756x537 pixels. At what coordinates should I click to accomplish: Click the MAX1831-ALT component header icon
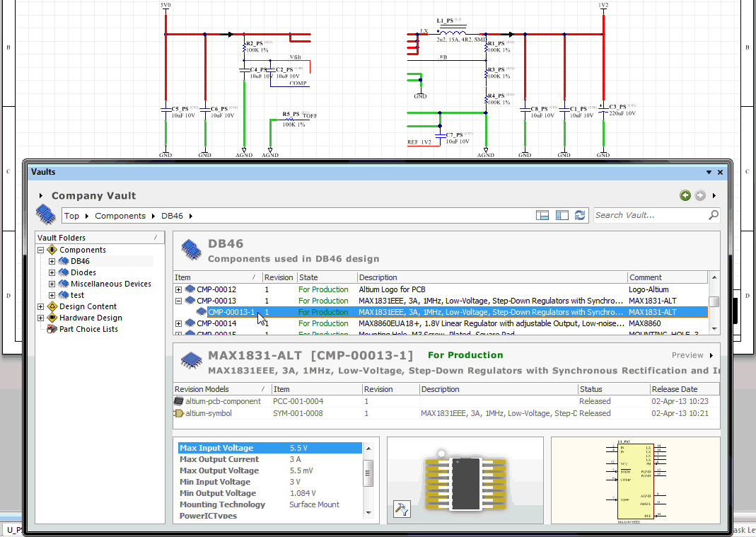pos(191,361)
